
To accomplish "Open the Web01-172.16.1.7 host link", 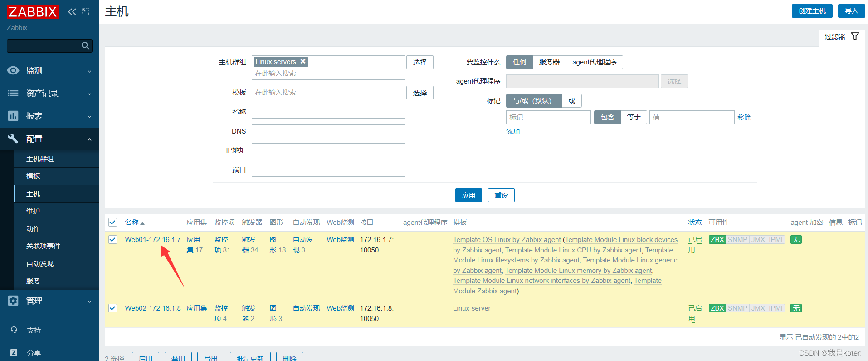I will click(153, 240).
